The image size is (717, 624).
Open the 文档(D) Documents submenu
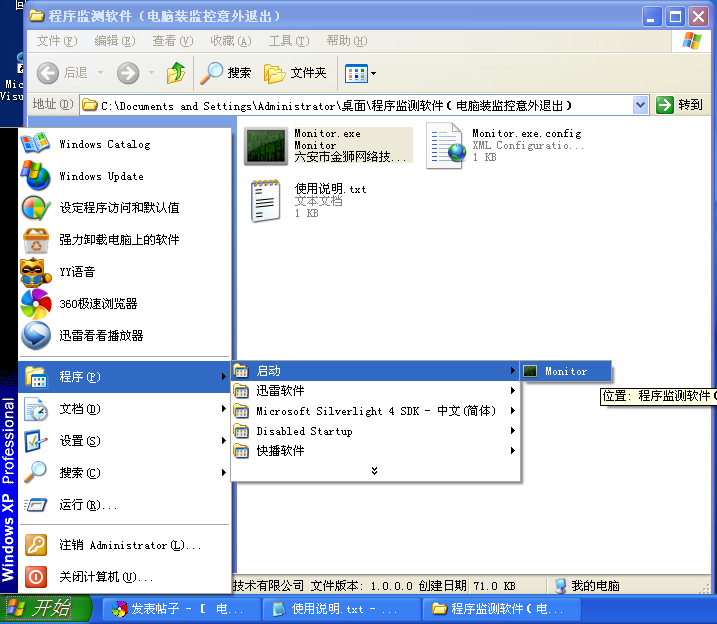tap(124, 409)
